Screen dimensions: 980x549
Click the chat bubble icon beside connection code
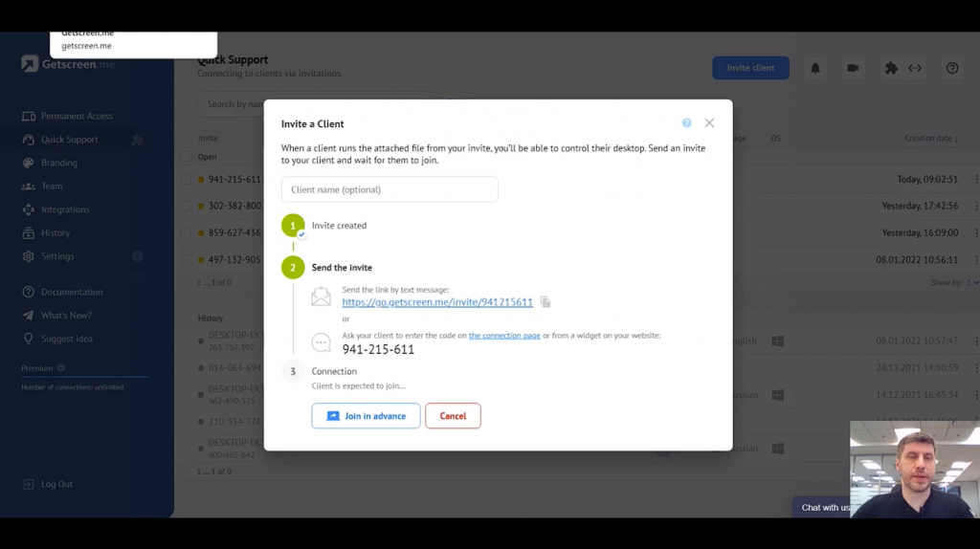[322, 342]
